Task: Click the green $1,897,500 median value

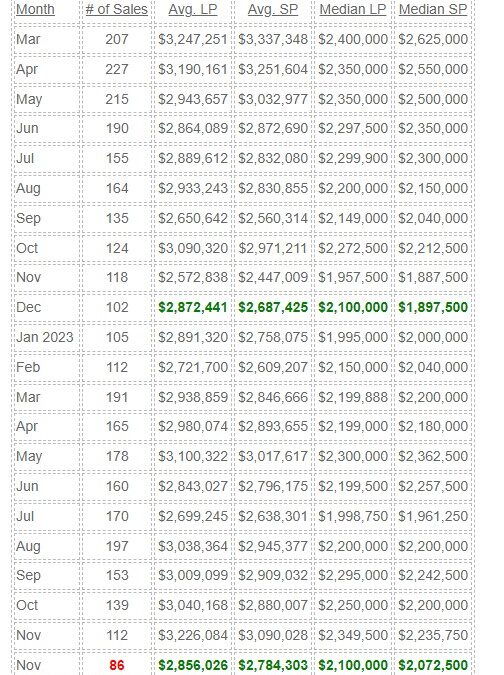Action: coord(433,307)
